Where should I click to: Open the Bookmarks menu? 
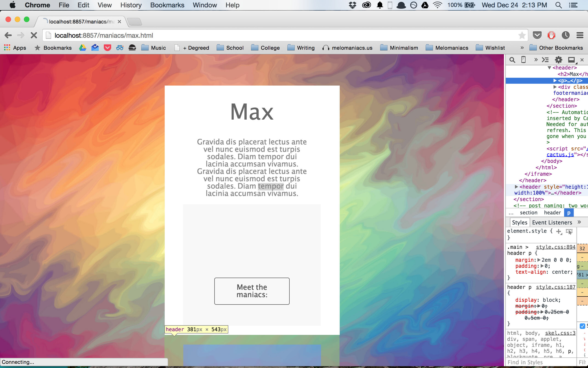(167, 5)
